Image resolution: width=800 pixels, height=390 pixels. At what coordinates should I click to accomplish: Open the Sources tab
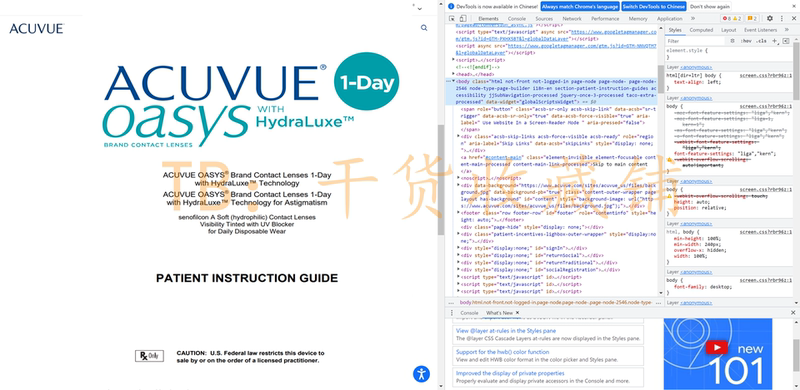click(x=544, y=19)
